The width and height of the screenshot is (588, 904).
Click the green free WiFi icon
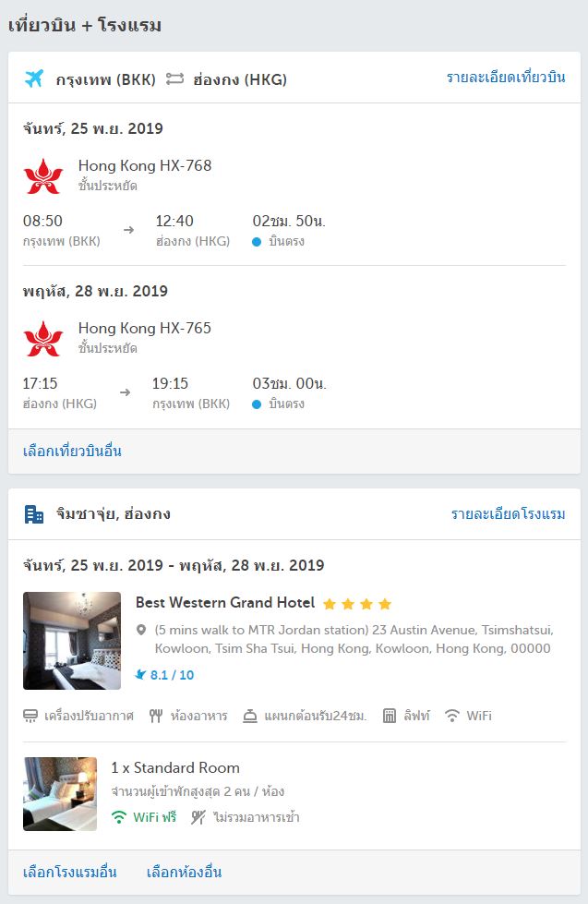119,817
